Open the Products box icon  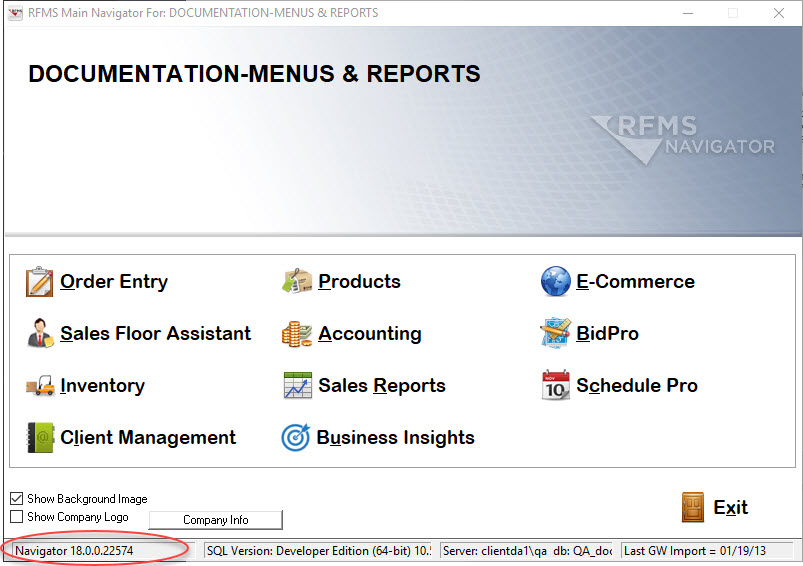(x=297, y=281)
